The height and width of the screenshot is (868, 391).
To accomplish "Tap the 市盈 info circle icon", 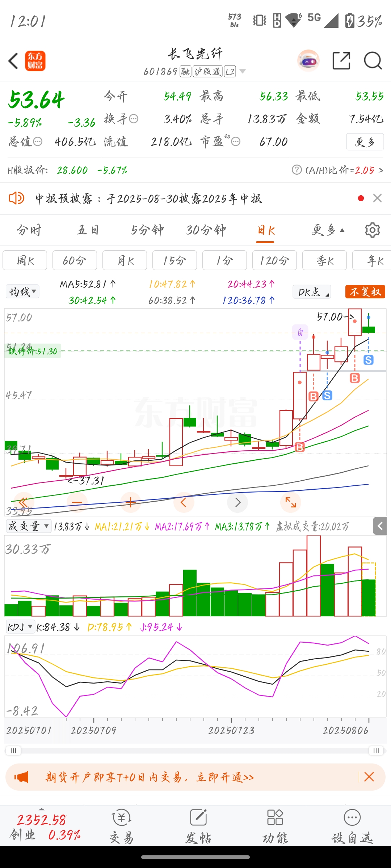I will point(236,141).
